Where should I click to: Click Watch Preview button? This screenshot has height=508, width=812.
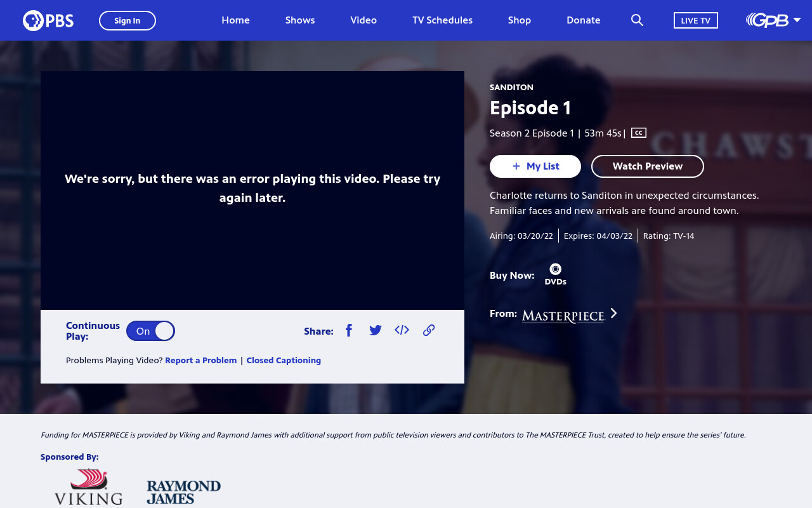tap(648, 166)
